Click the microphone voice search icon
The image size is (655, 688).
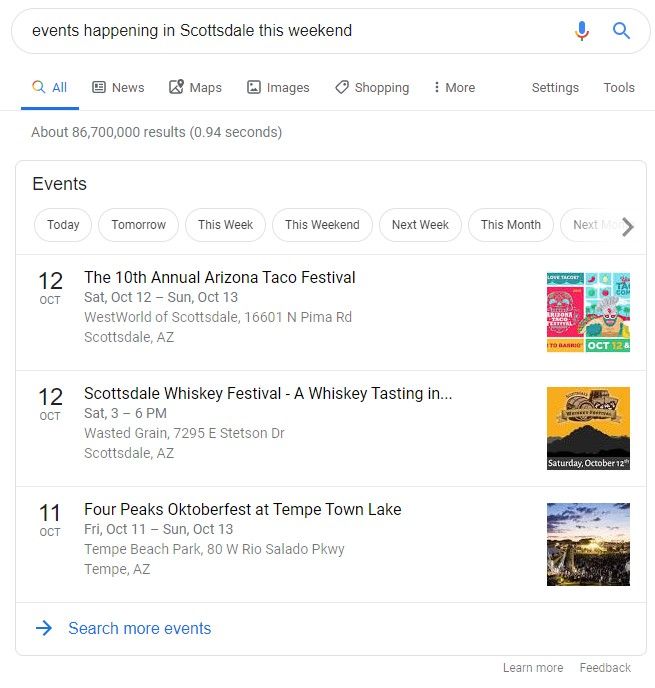click(582, 31)
